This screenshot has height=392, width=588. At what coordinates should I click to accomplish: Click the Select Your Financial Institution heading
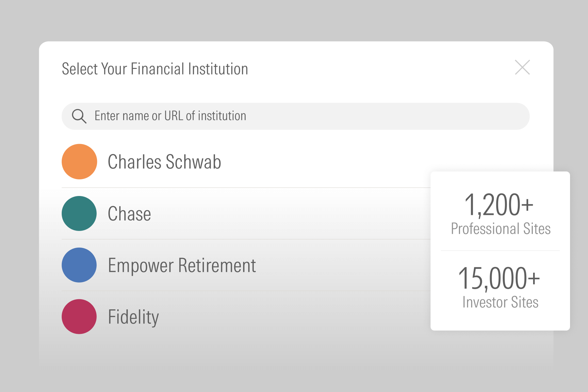click(x=155, y=69)
